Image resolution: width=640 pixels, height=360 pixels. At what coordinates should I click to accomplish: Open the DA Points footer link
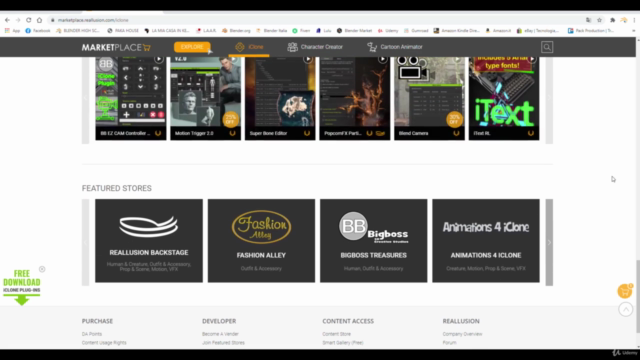92,334
